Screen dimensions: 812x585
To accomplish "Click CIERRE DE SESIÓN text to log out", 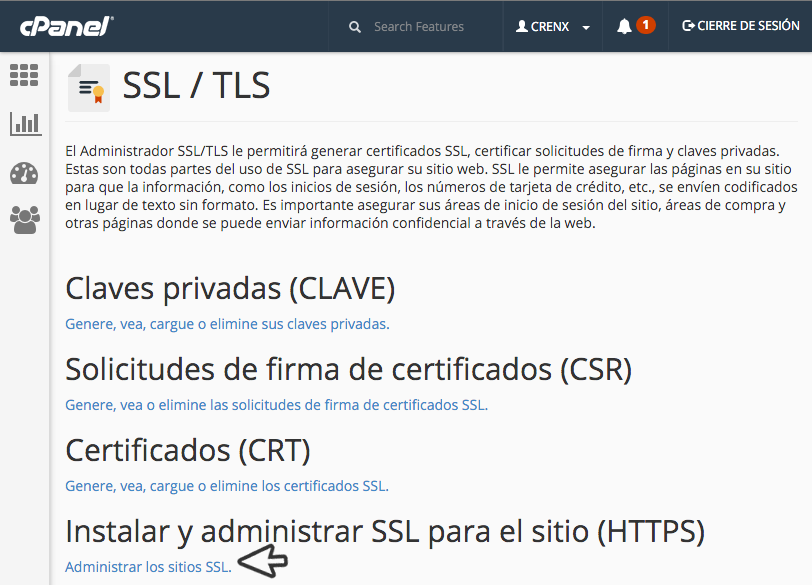I will pos(749,26).
